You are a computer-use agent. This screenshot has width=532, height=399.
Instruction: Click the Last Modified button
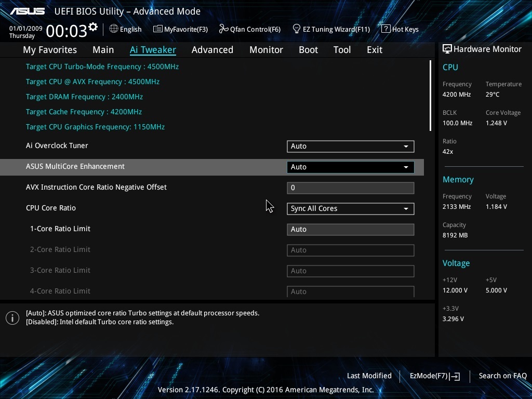369,376
